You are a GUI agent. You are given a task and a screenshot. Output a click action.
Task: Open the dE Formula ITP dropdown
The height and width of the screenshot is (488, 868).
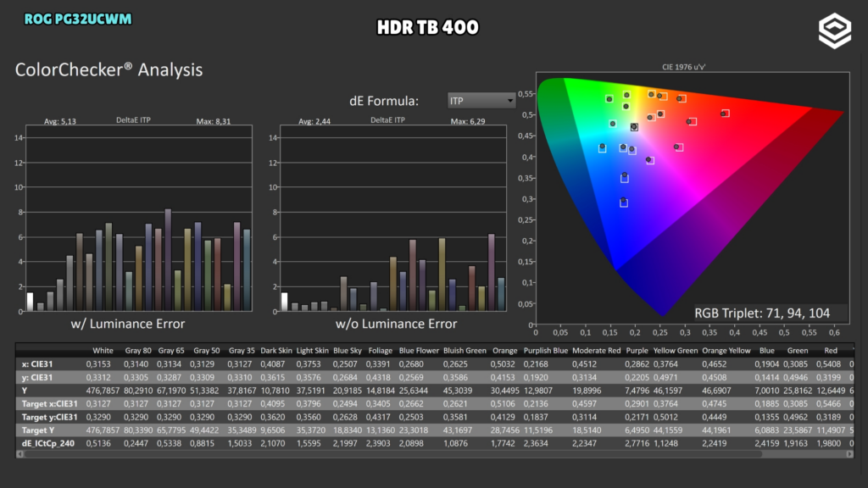(481, 101)
